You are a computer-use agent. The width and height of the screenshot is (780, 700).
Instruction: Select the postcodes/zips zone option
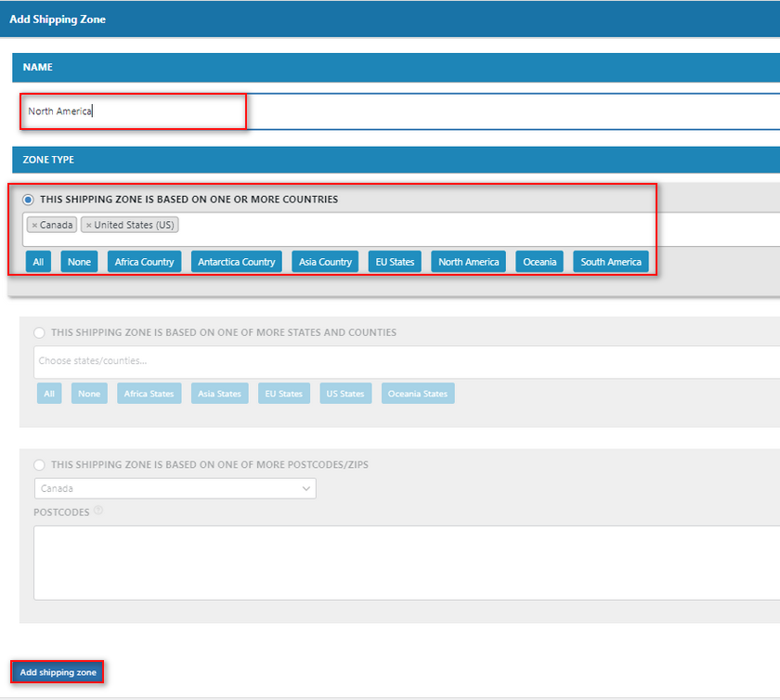tap(39, 465)
